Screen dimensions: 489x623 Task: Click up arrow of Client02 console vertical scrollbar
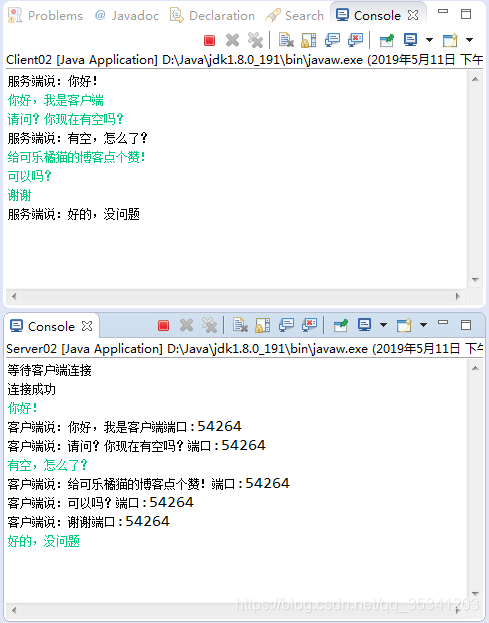[475, 79]
